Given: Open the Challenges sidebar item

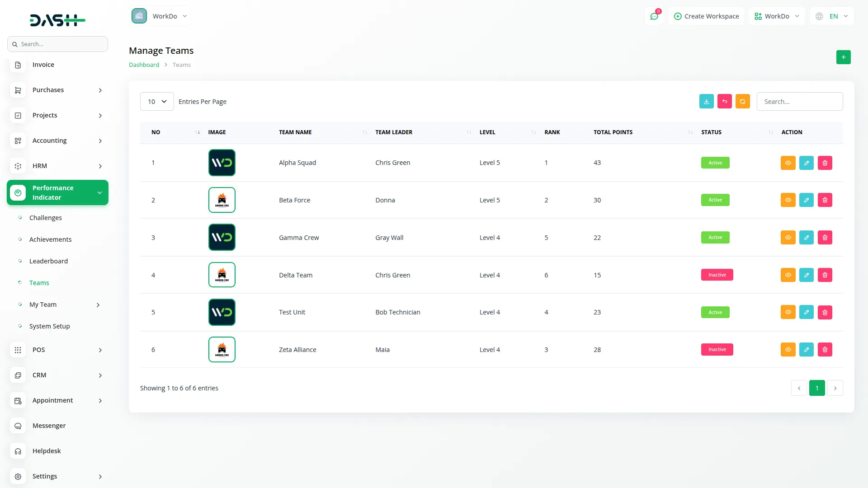Looking at the screenshot, I should tap(45, 218).
